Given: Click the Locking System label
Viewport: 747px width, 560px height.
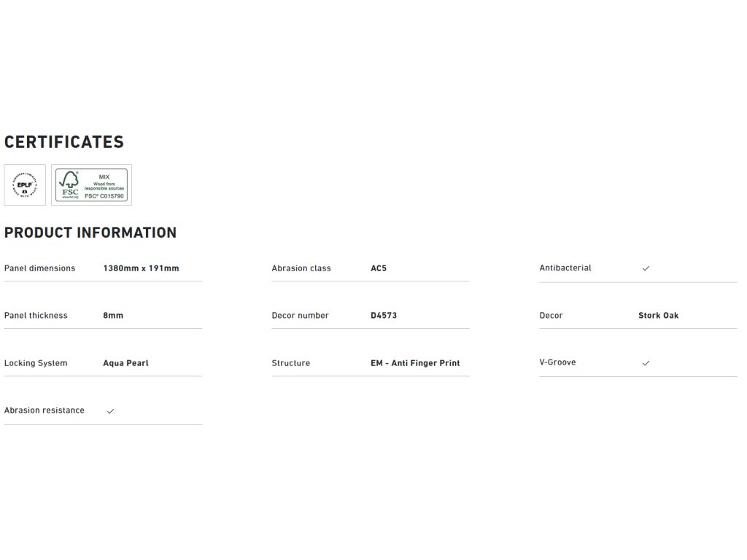Looking at the screenshot, I should coord(36,363).
